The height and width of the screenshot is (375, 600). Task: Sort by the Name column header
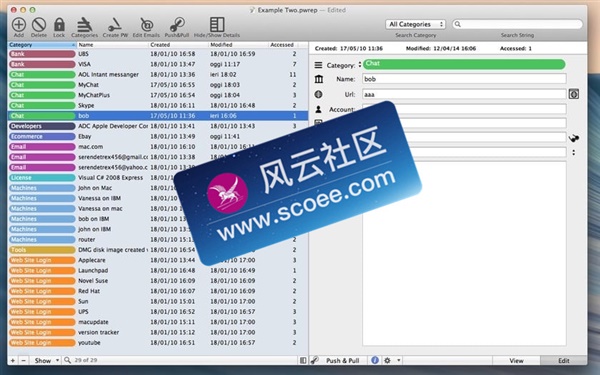(112, 45)
